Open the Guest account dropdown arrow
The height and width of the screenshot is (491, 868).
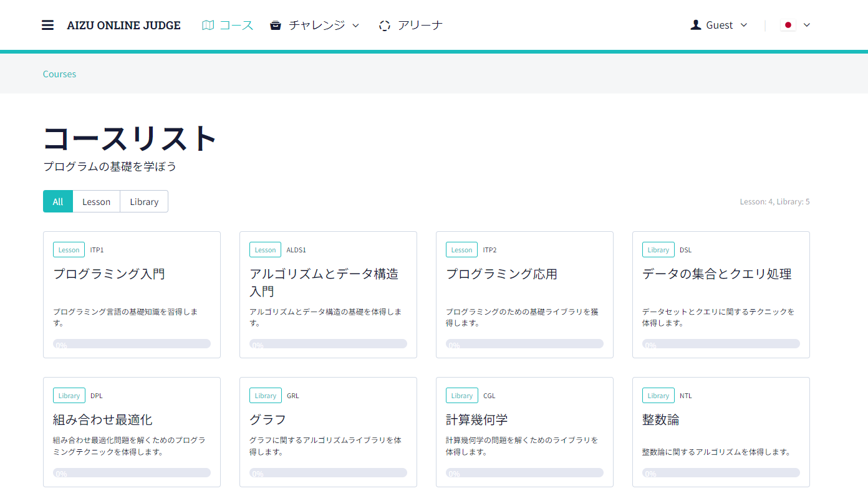[x=743, y=25]
